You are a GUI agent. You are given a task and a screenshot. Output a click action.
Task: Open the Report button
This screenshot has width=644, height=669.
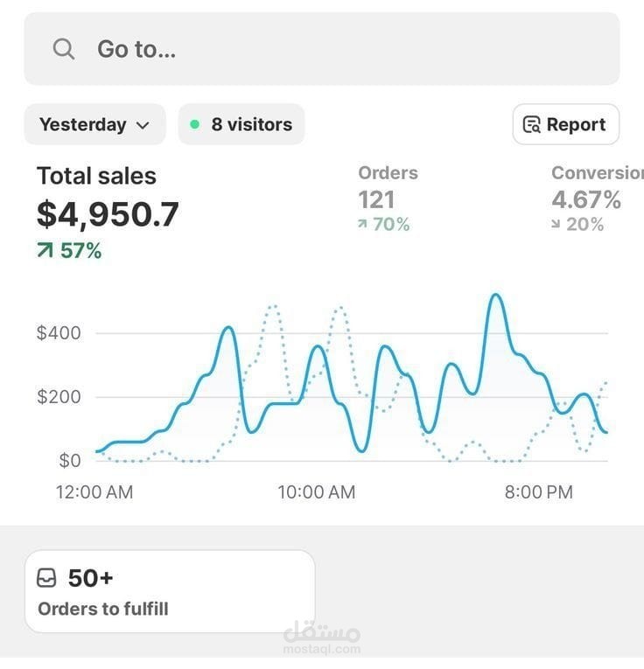click(565, 124)
